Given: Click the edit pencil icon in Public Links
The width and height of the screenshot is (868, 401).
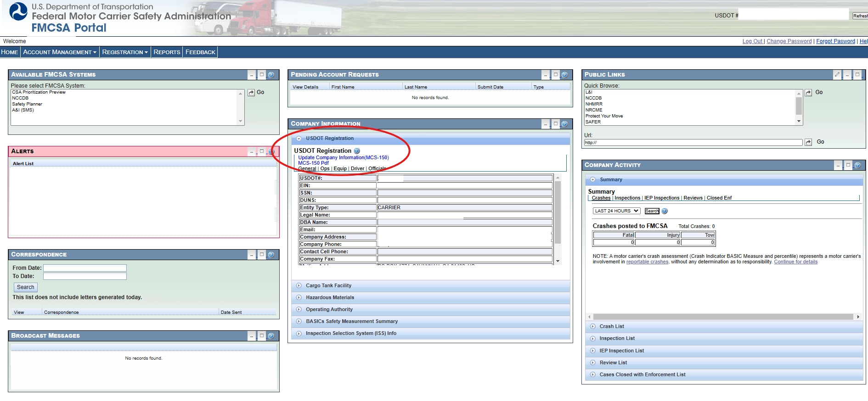Looking at the screenshot, I should click(837, 74).
